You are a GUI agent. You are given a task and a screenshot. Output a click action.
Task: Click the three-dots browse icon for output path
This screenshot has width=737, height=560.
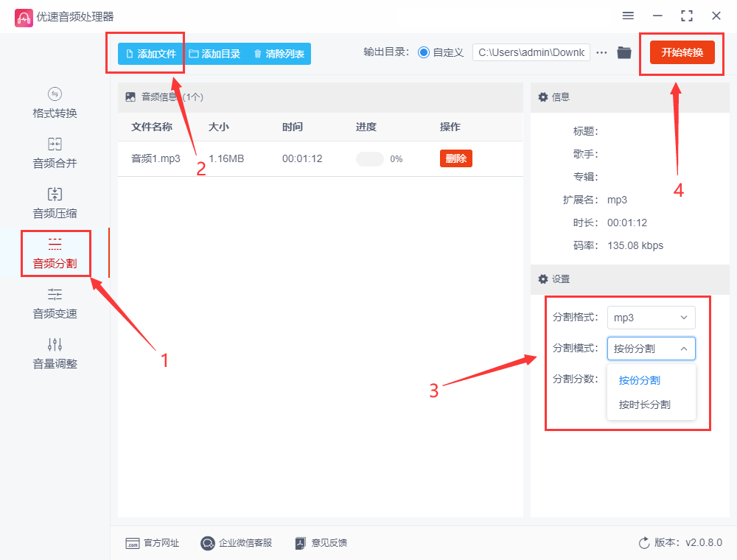pyautogui.click(x=601, y=52)
